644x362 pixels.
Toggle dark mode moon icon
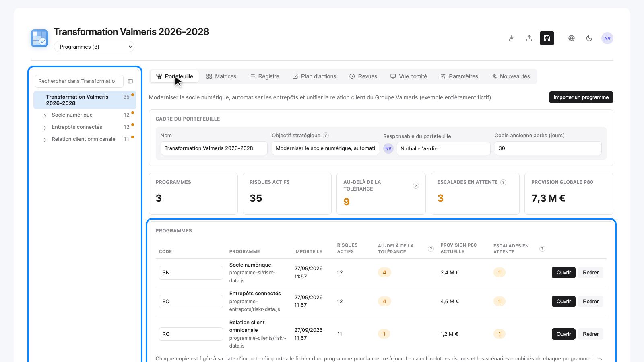(589, 38)
